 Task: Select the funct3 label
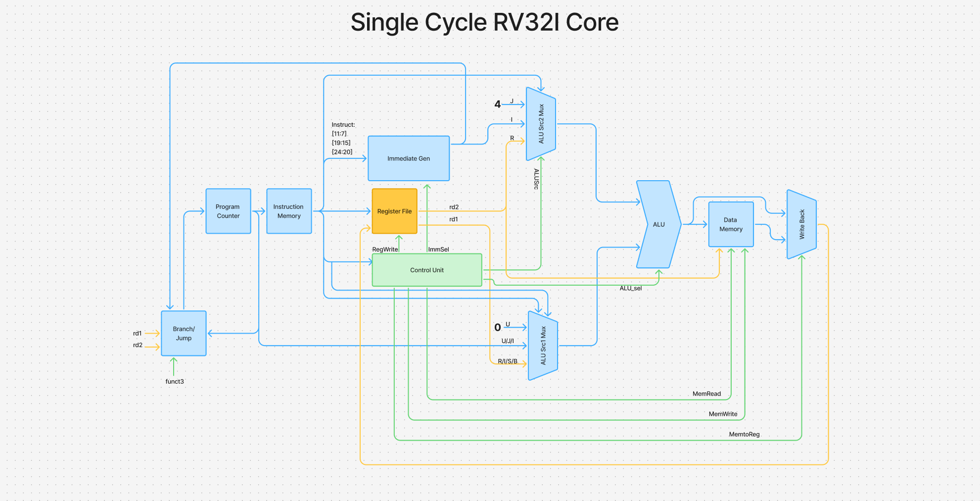175,381
